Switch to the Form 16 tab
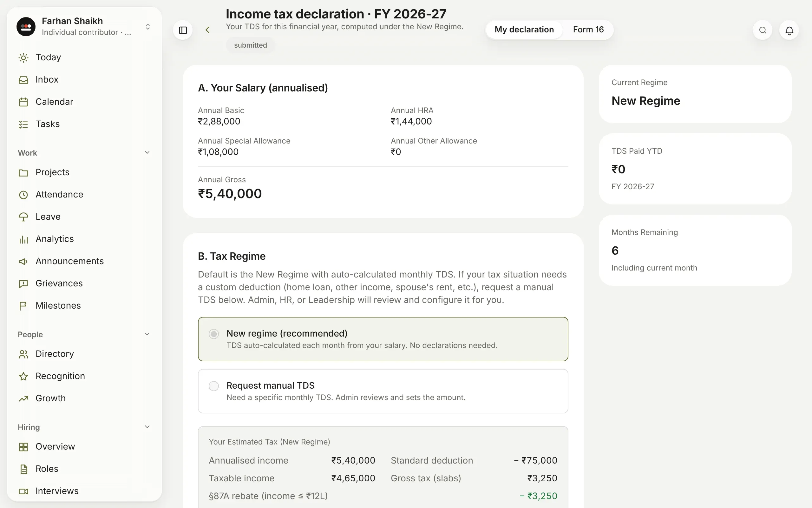The width and height of the screenshot is (812, 508). click(588, 30)
